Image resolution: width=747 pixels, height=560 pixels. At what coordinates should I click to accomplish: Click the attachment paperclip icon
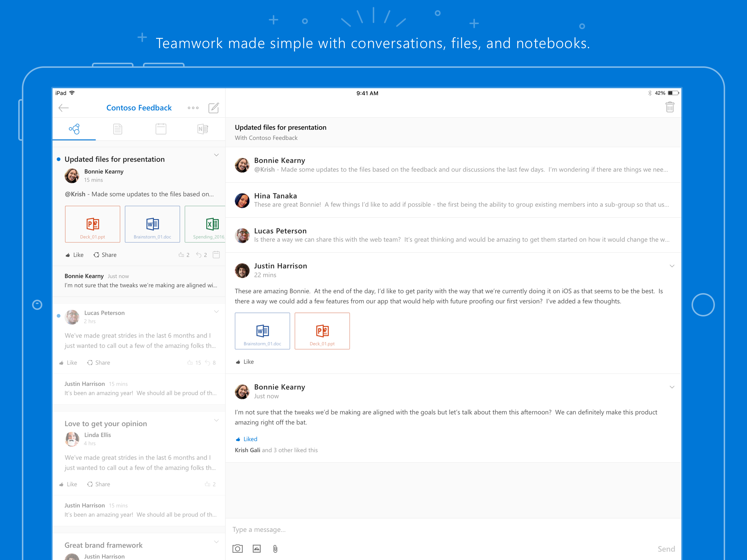275,548
